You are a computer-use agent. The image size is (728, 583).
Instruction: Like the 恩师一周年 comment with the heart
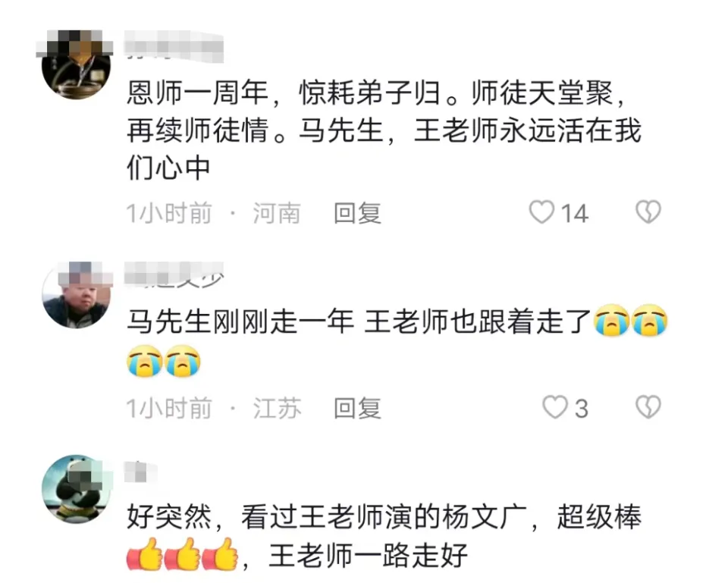tap(541, 212)
